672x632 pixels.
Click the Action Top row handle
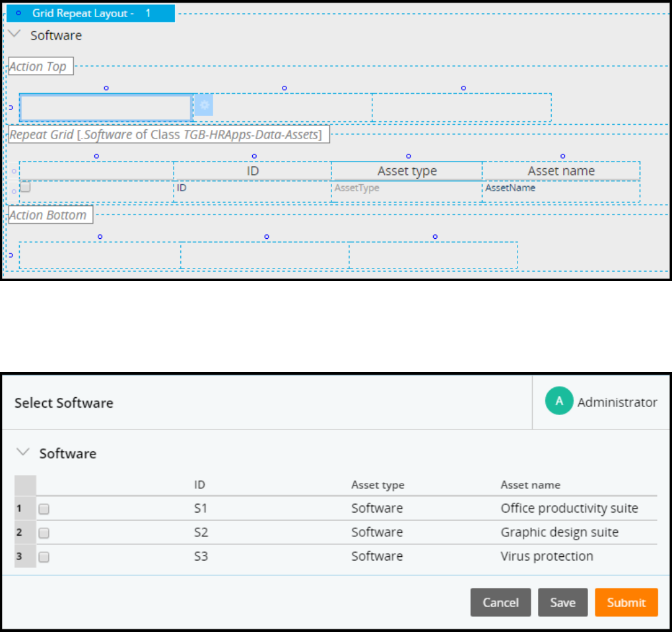[10, 108]
